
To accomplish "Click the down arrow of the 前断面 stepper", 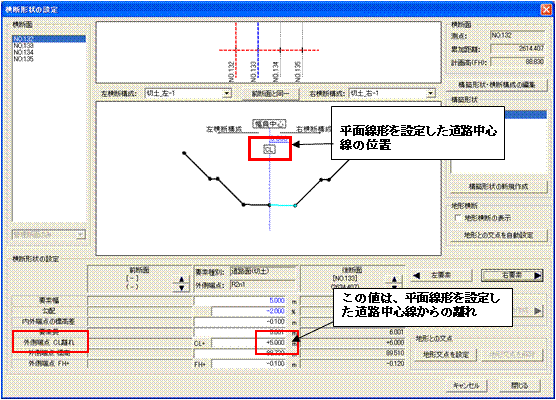I will point(182,288).
